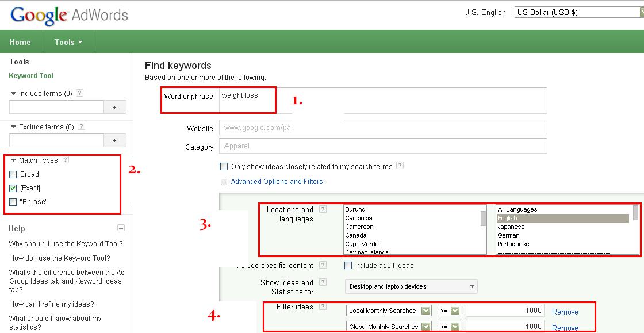Click help icon next to Exclude terms

pyautogui.click(x=81, y=127)
